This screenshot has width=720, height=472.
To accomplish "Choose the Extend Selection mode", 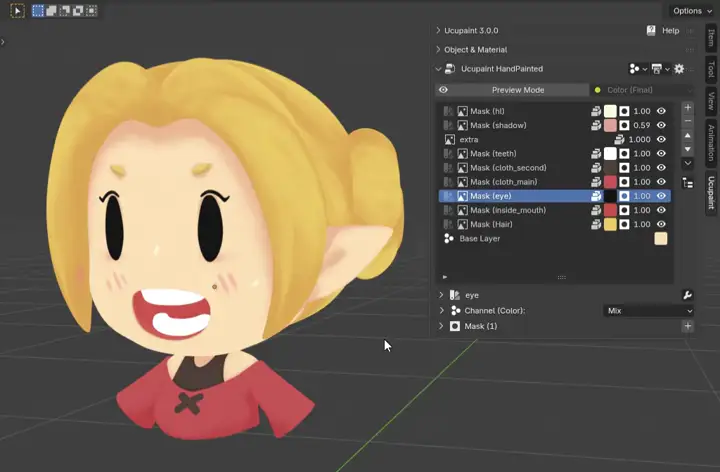I will click(51, 11).
